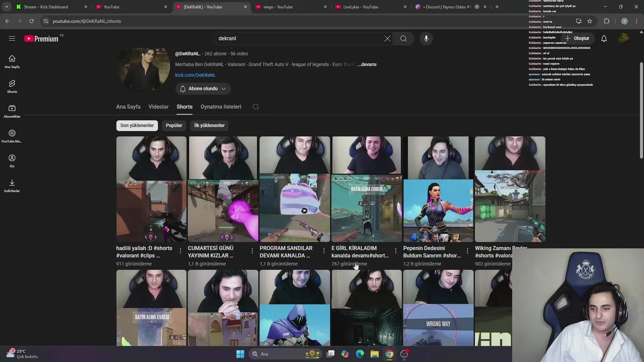Select the Shorts channel tab
The height and width of the screenshot is (362, 644).
[185, 107]
